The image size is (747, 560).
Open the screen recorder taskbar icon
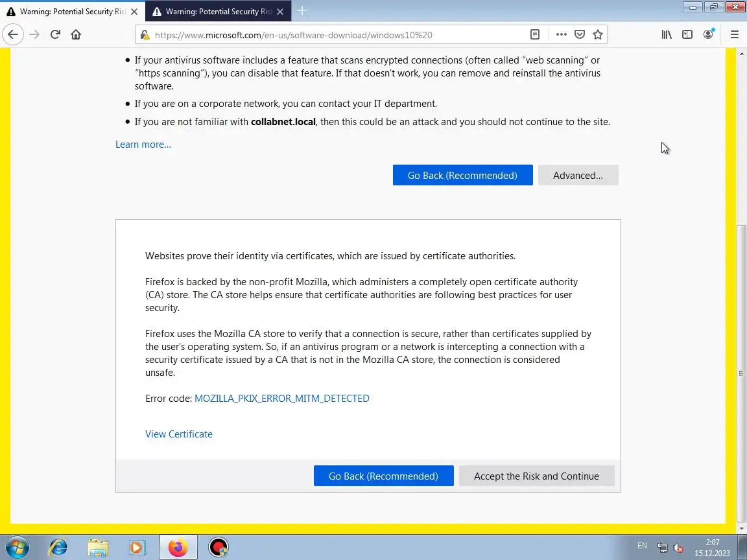pos(218,548)
